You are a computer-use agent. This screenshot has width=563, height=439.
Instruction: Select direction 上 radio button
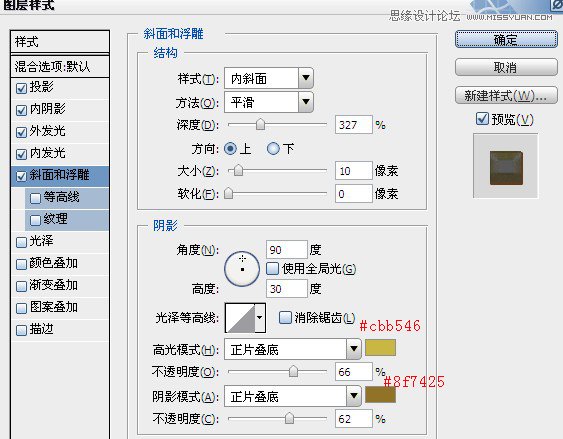(x=230, y=148)
